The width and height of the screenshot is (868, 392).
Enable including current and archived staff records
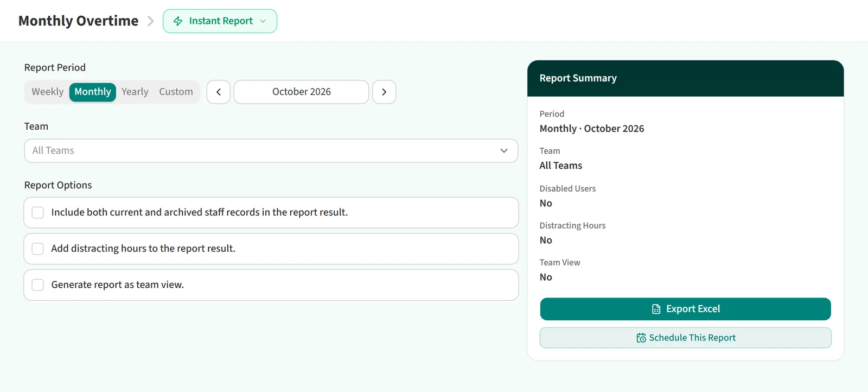point(37,212)
